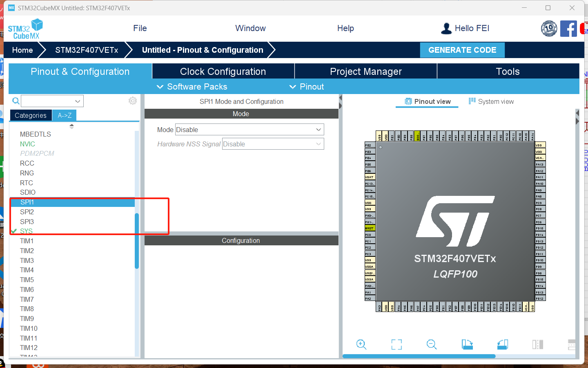Click the zoom in icon under the chip
This screenshot has height=368, width=588.
[361, 344]
